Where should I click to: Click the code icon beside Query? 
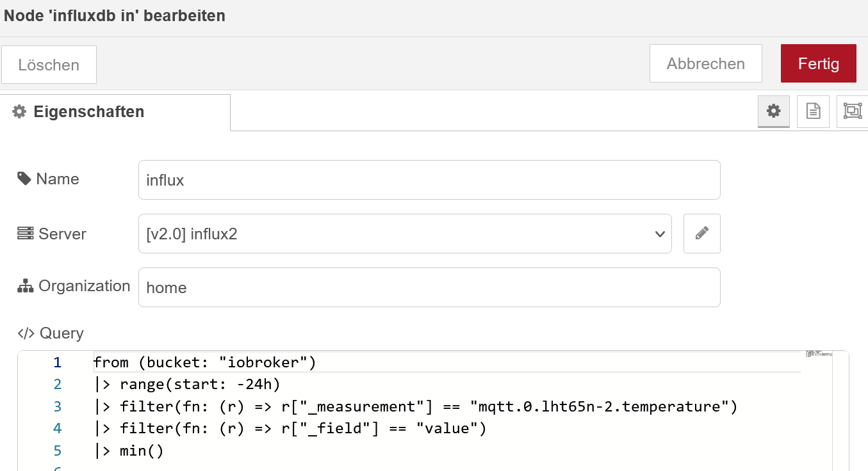tap(26, 333)
